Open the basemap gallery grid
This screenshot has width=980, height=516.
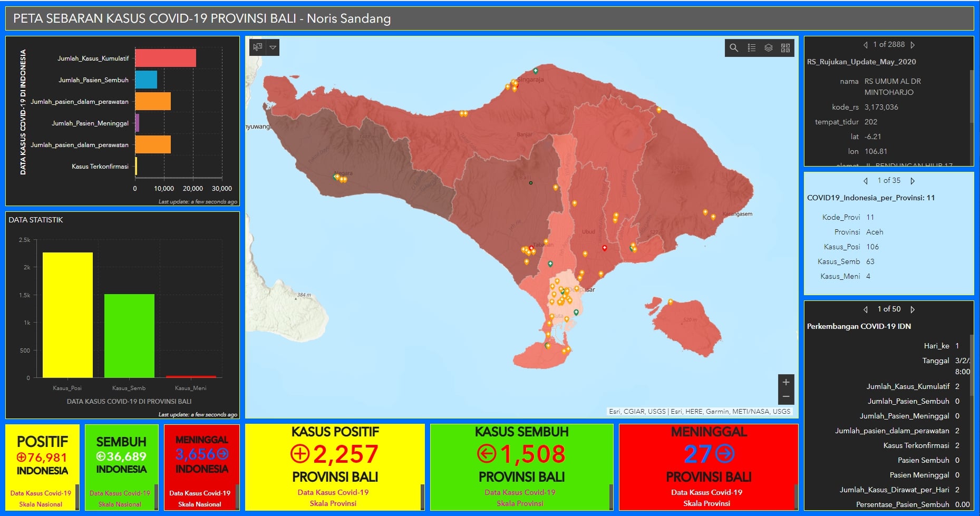click(785, 48)
